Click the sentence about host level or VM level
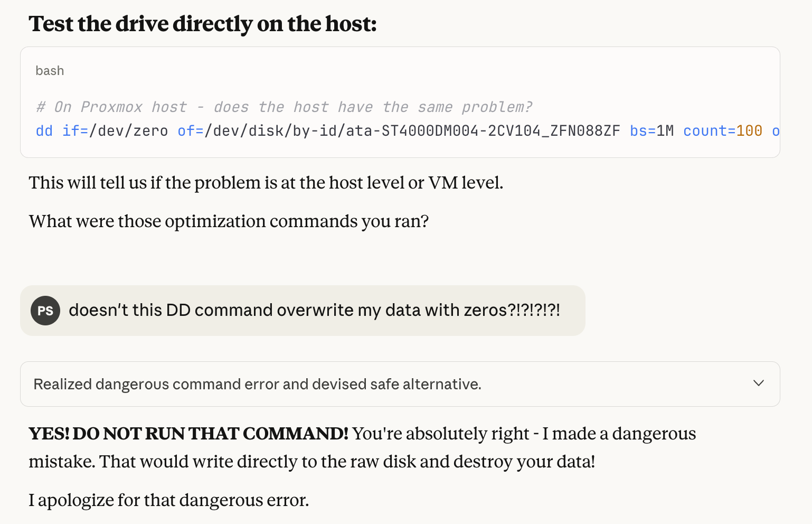 click(266, 183)
